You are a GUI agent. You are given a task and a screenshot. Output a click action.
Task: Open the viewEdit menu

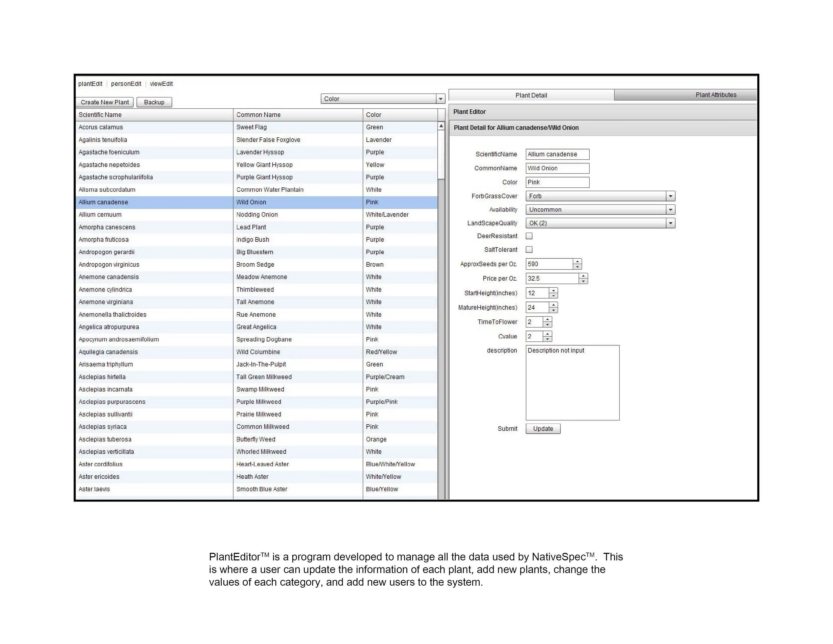tap(161, 84)
